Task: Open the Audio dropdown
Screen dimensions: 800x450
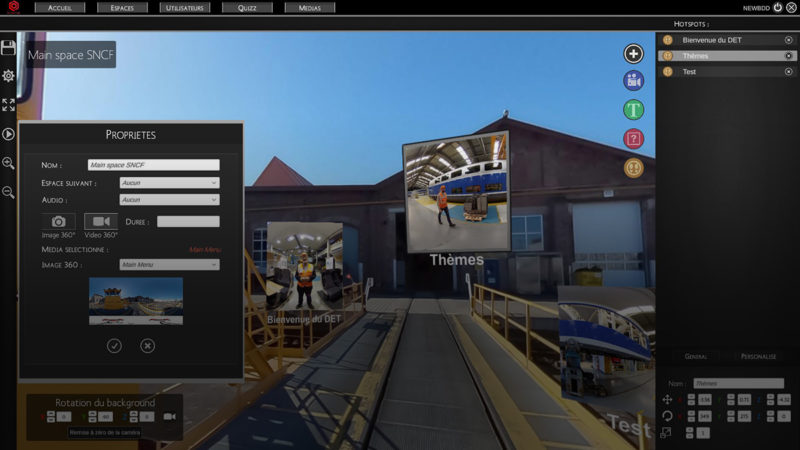Action: tap(169, 199)
